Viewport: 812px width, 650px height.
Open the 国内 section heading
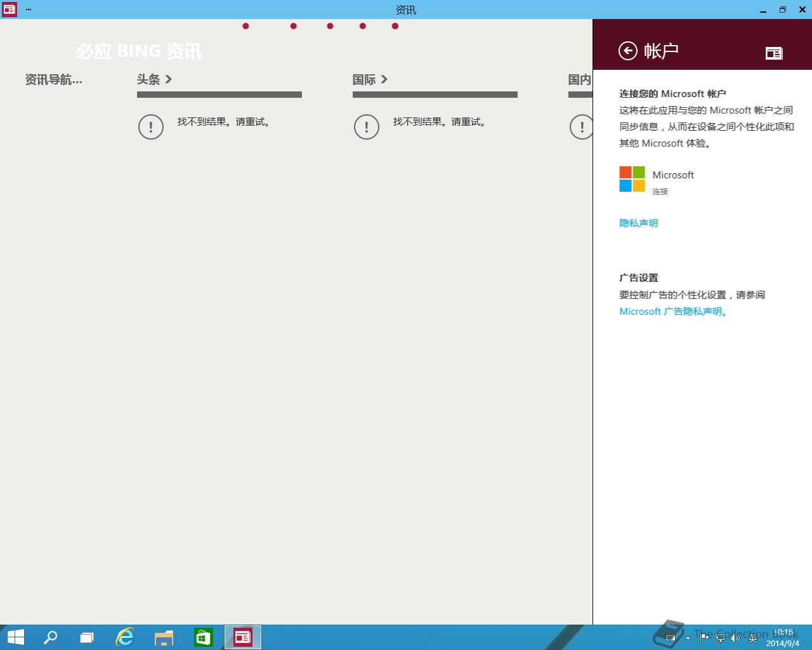pos(580,79)
